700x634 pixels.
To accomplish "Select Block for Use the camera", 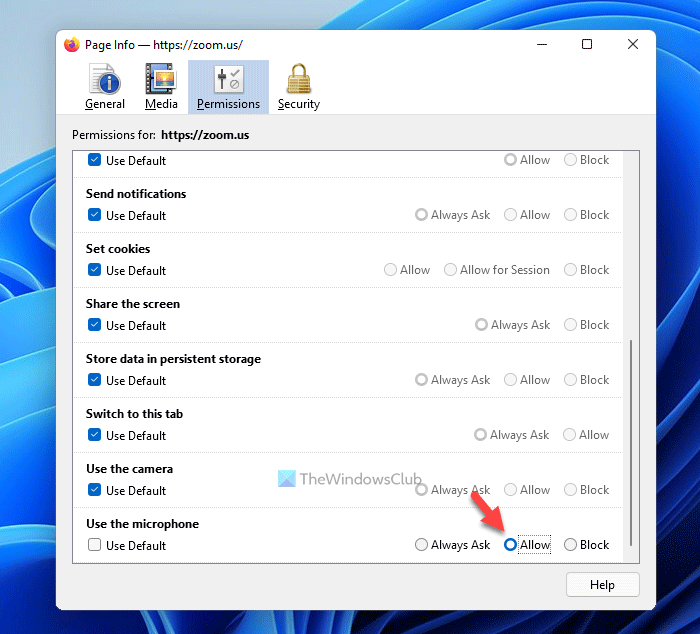I will 570,490.
